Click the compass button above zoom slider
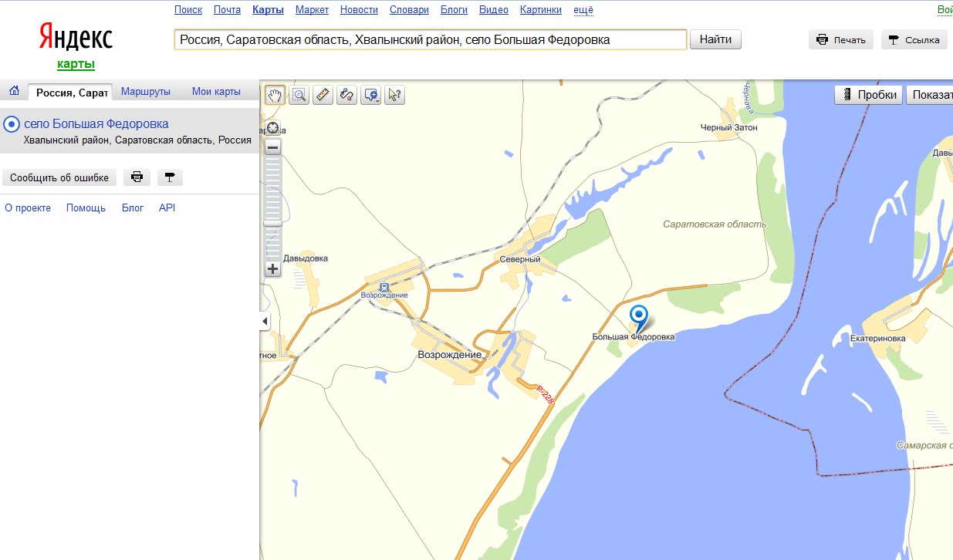The width and height of the screenshot is (953, 560). point(272,128)
